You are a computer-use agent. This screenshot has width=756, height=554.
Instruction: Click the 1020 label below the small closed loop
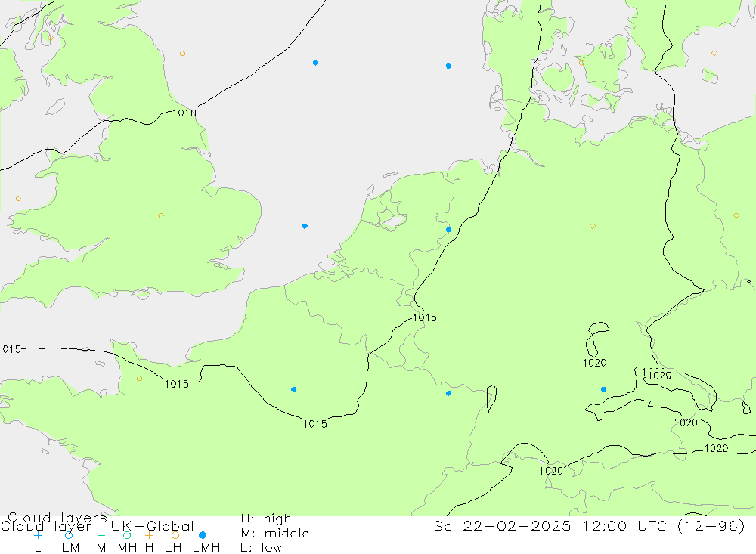pyautogui.click(x=594, y=363)
